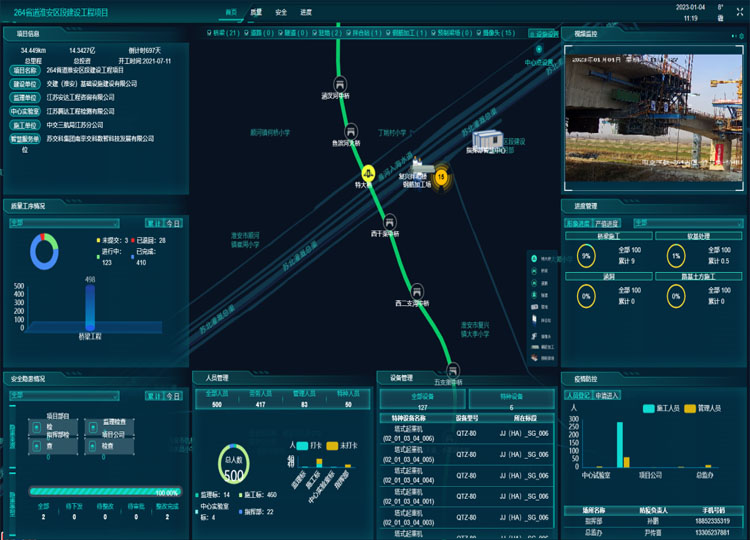750x540 pixels.
Task: Toggle the 驻地 (2) map filter
Action: tap(327, 33)
